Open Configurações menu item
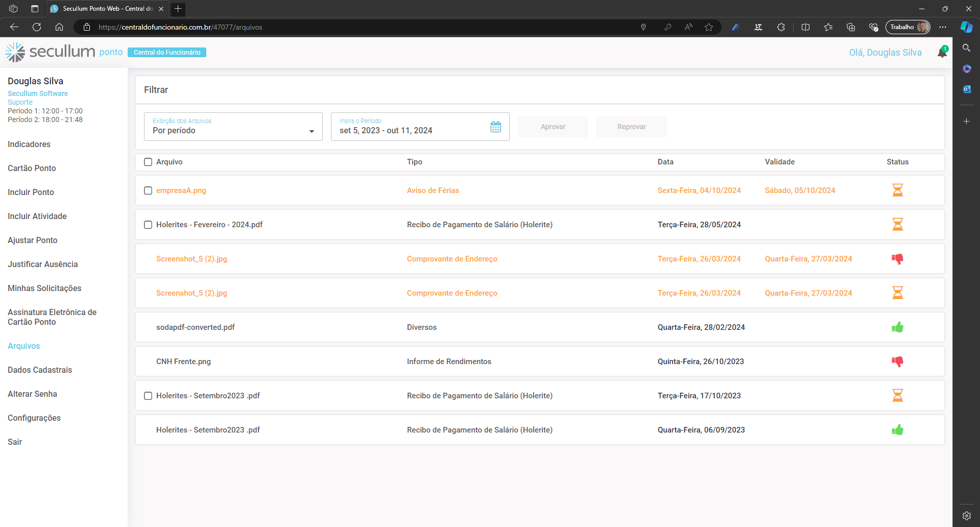Image resolution: width=980 pixels, height=527 pixels. click(x=34, y=418)
